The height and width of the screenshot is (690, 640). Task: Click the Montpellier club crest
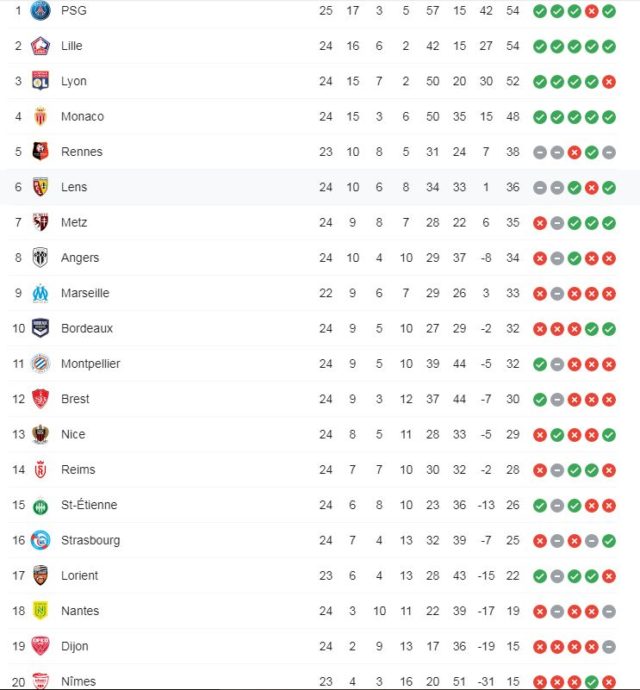point(40,363)
